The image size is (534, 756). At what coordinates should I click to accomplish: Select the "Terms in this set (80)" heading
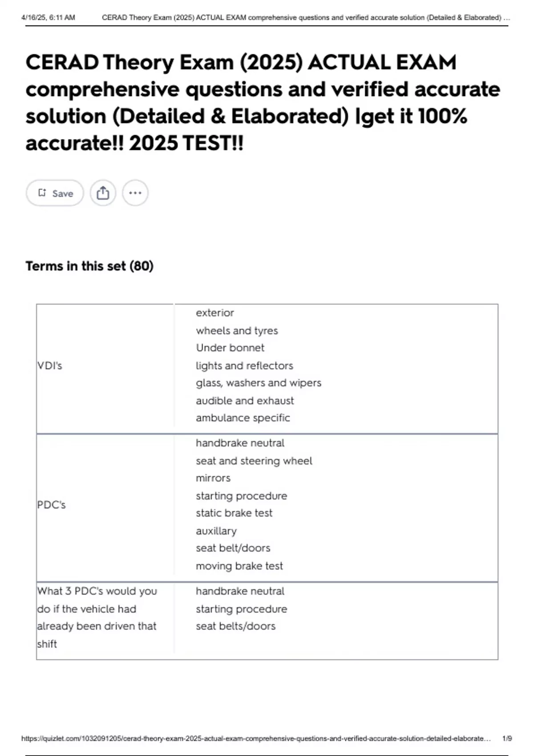89,266
